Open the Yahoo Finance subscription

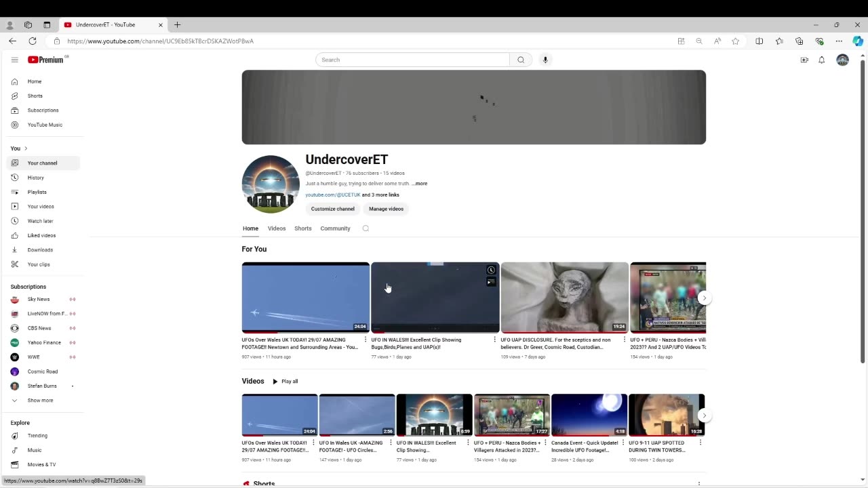pos(43,342)
